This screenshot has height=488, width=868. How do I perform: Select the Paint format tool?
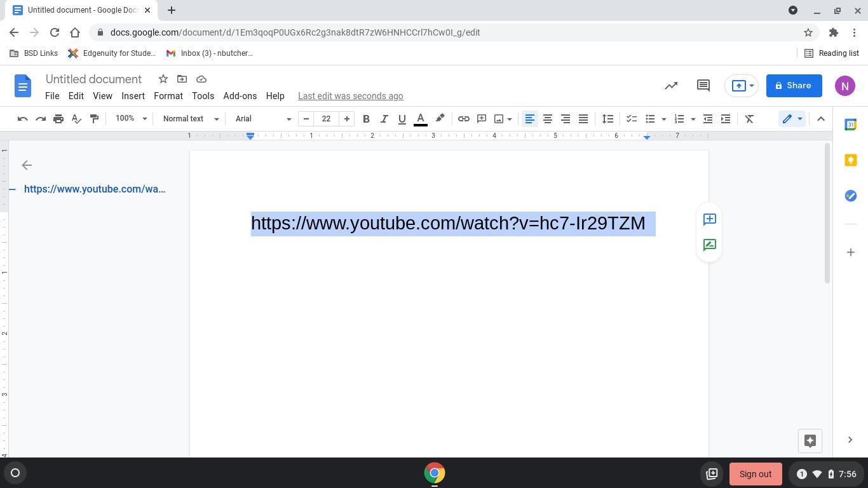pyautogui.click(x=94, y=119)
